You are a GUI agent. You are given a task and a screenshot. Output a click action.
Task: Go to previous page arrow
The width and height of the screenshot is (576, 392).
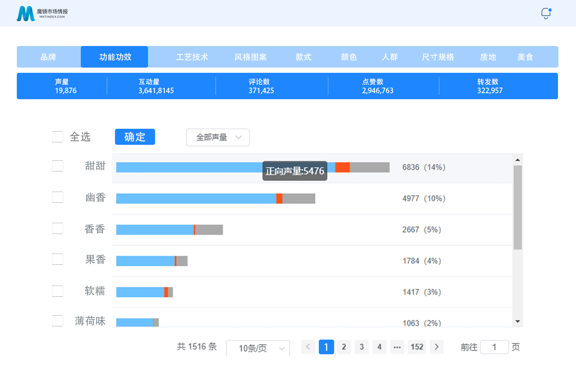308,347
